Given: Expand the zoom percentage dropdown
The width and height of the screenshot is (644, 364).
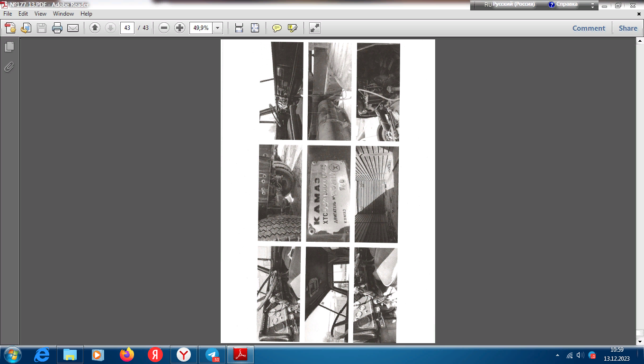Looking at the screenshot, I should pos(218,28).
